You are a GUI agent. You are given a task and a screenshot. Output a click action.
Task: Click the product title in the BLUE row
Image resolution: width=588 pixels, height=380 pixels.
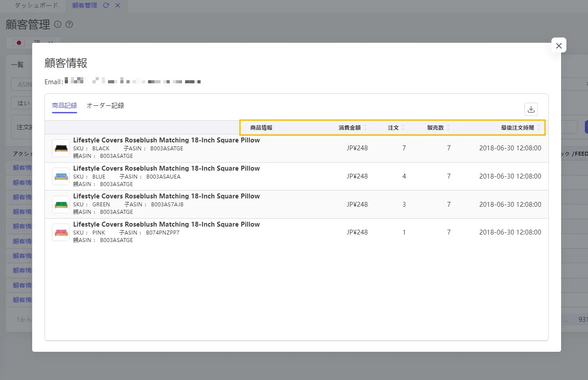[167, 168]
